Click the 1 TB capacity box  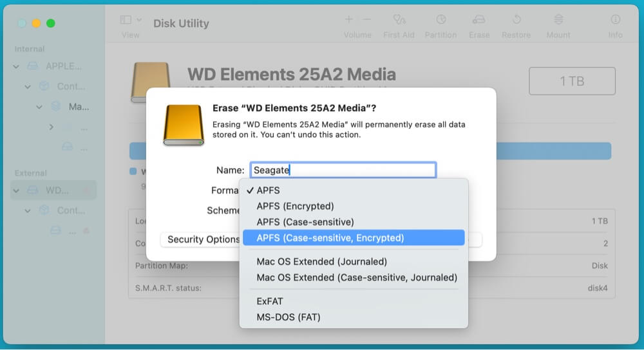click(x=572, y=81)
